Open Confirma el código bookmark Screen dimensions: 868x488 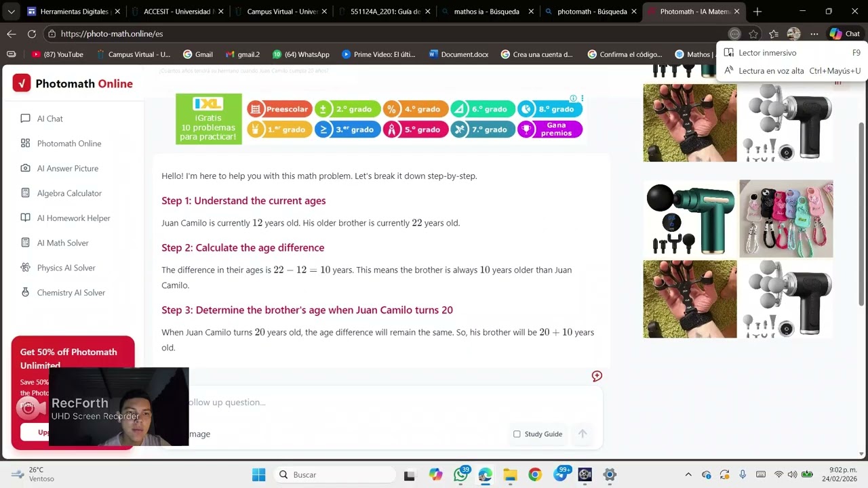(x=625, y=54)
